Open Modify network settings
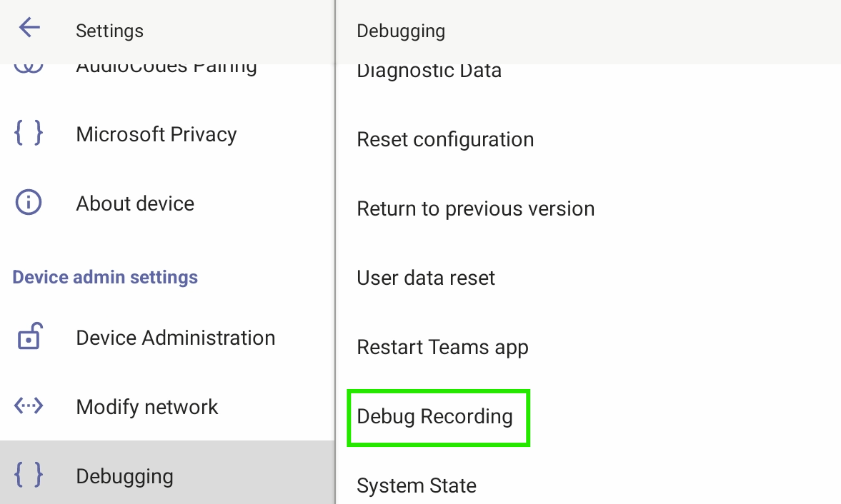This screenshot has height=504, width=841. [x=167, y=406]
